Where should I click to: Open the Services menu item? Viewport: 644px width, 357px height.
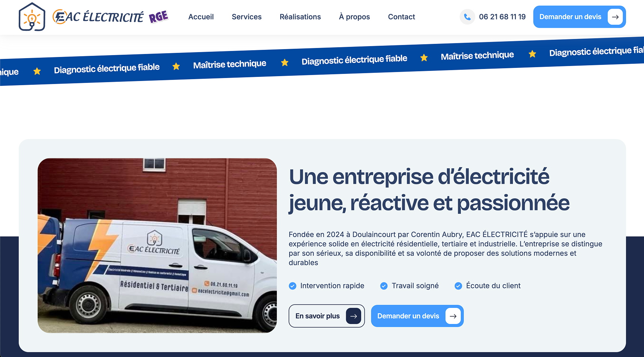(247, 17)
